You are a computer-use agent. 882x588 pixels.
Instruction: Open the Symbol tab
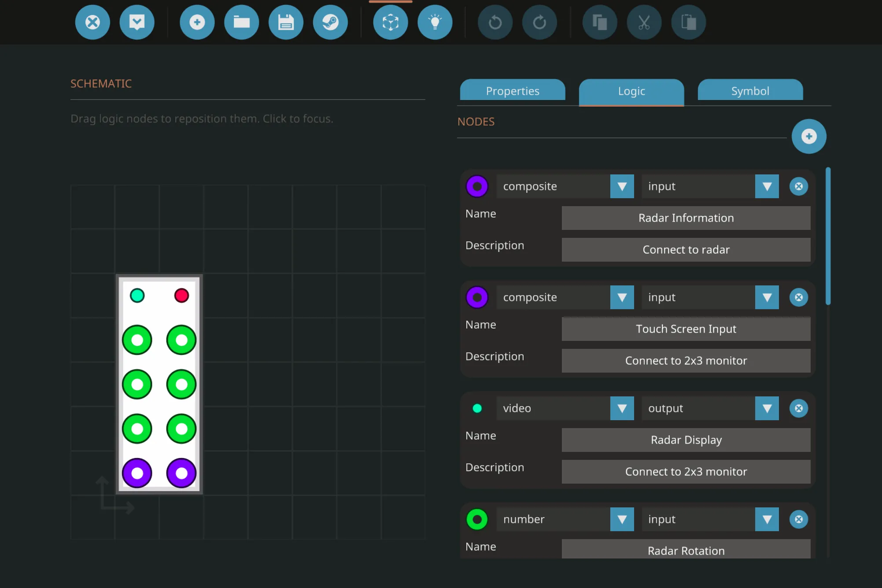pos(750,91)
